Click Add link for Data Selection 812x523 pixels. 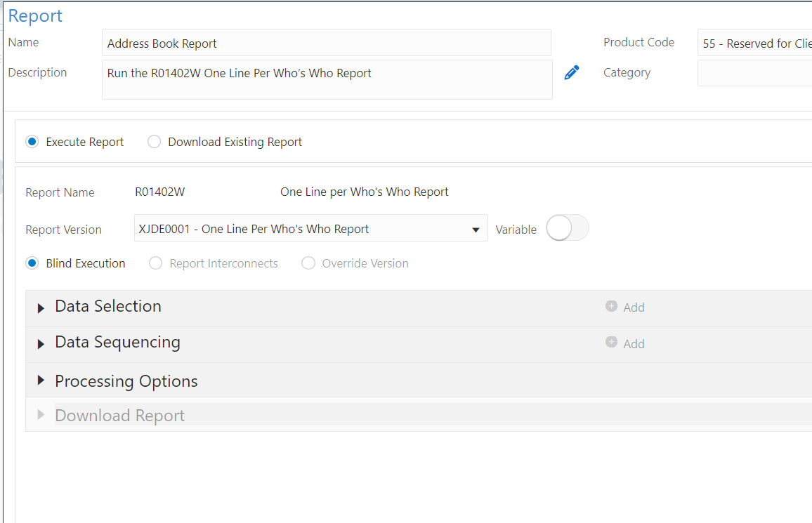634,307
